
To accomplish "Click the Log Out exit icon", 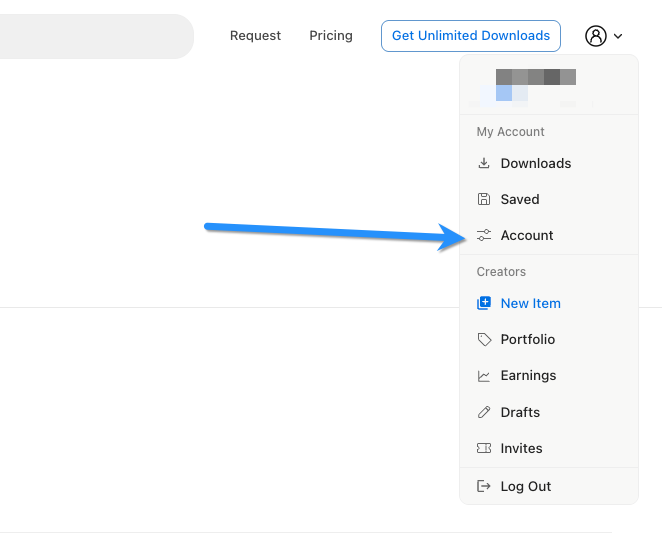I will [x=484, y=486].
